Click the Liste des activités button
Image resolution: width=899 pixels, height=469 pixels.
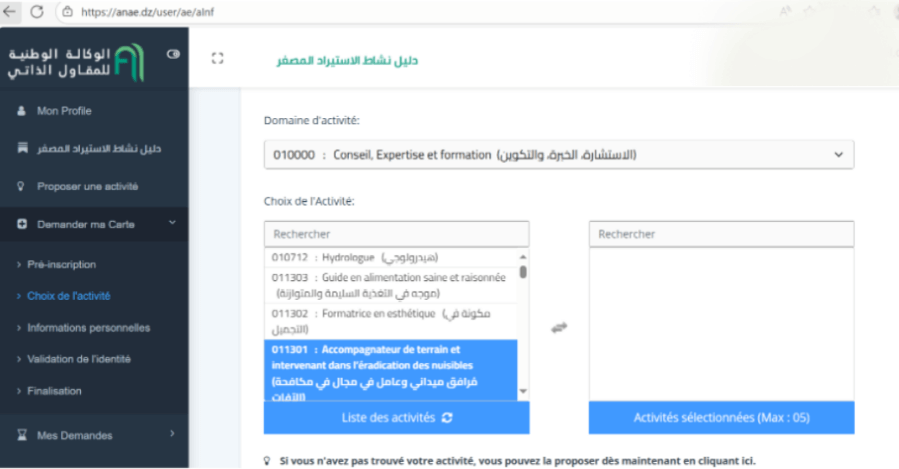(x=396, y=417)
